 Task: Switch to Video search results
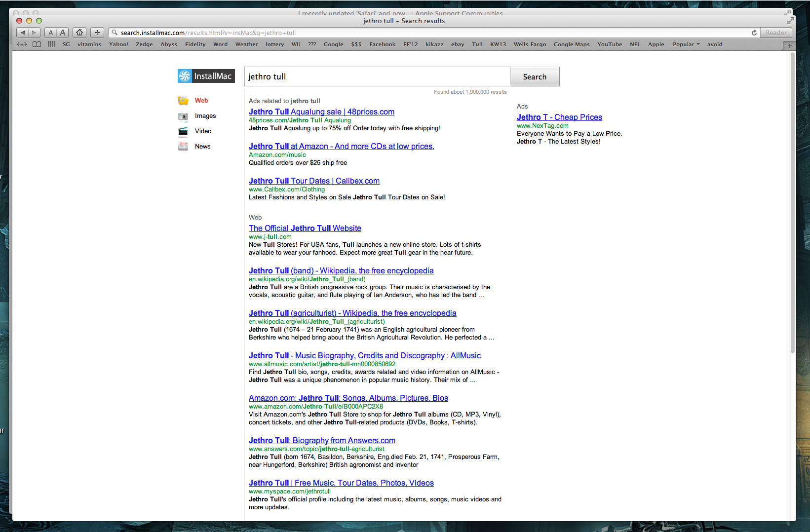[203, 131]
